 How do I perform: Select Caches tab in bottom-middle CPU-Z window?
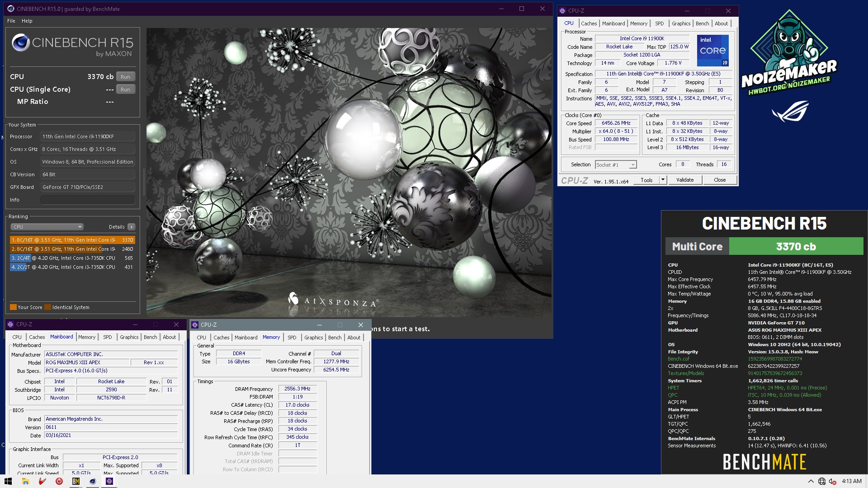[222, 338]
